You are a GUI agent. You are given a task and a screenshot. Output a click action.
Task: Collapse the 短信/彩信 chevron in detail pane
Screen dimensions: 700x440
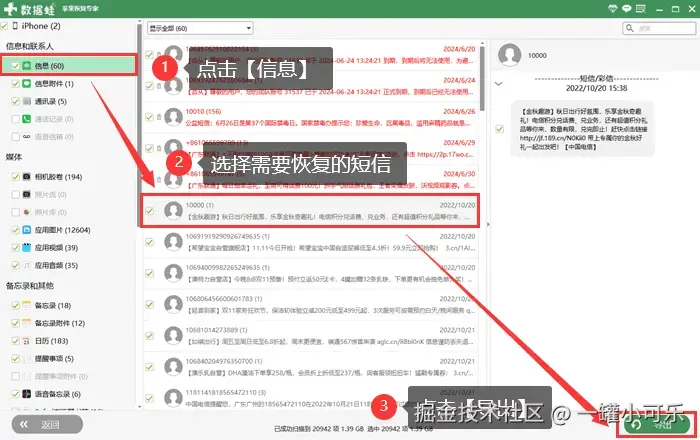(x=499, y=83)
